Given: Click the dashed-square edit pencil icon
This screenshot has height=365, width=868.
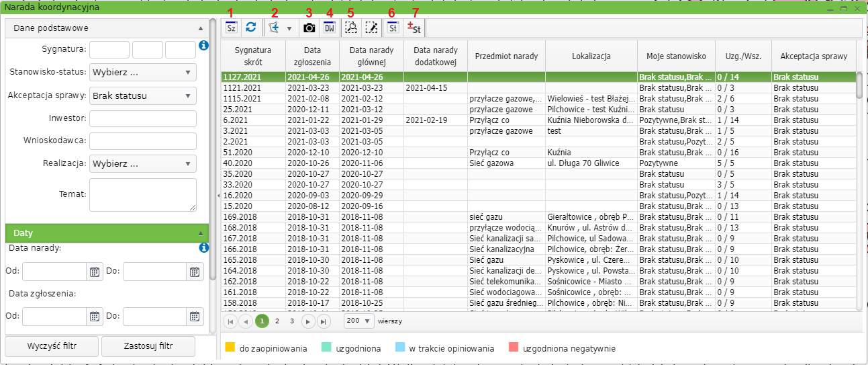Looking at the screenshot, I should coord(371,28).
